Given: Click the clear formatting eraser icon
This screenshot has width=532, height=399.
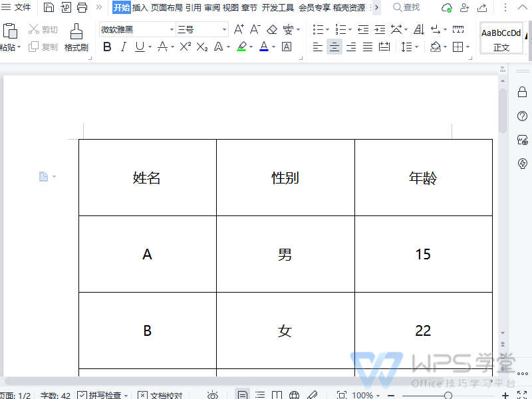Looking at the screenshot, I should coord(271,30).
